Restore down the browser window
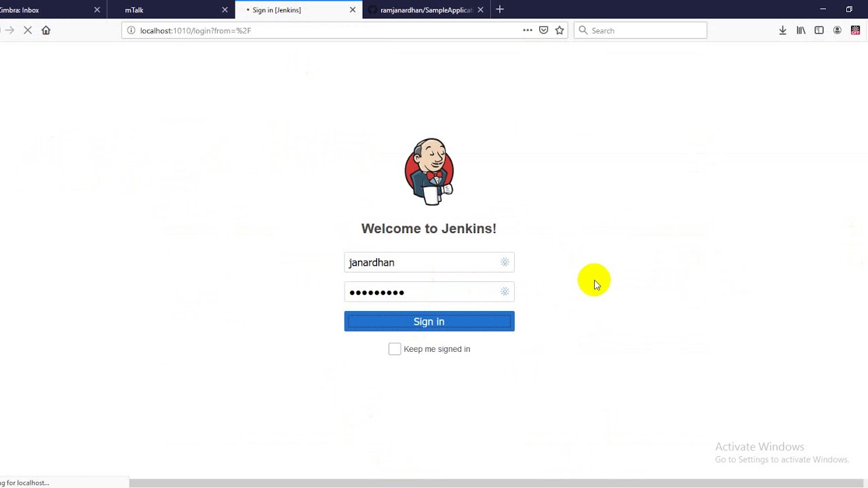This screenshot has width=868, height=488. [x=849, y=9]
